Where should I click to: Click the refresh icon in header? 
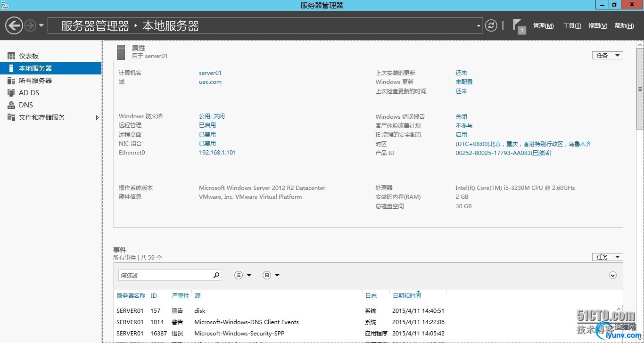click(x=491, y=25)
